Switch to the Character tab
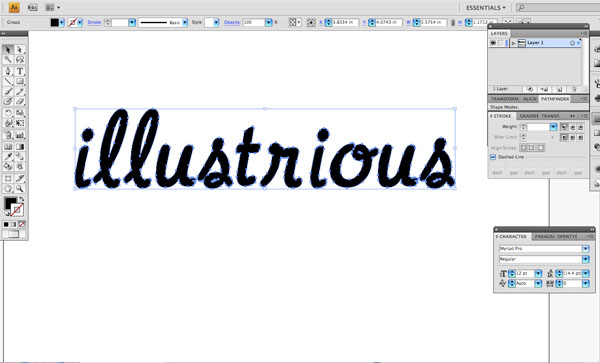The image size is (600, 363). click(x=512, y=237)
